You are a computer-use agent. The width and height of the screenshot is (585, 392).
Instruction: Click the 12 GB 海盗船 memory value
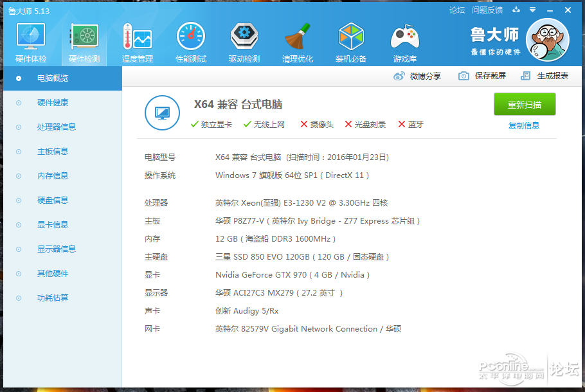tap(275, 239)
